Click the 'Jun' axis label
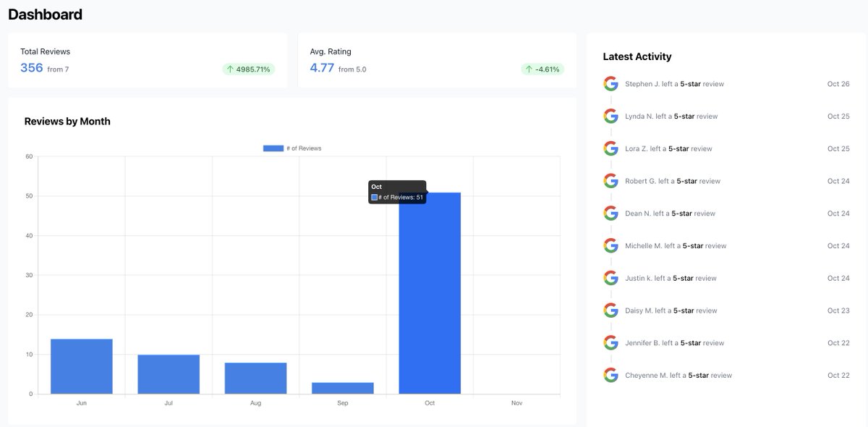The image size is (868, 427). tap(82, 403)
